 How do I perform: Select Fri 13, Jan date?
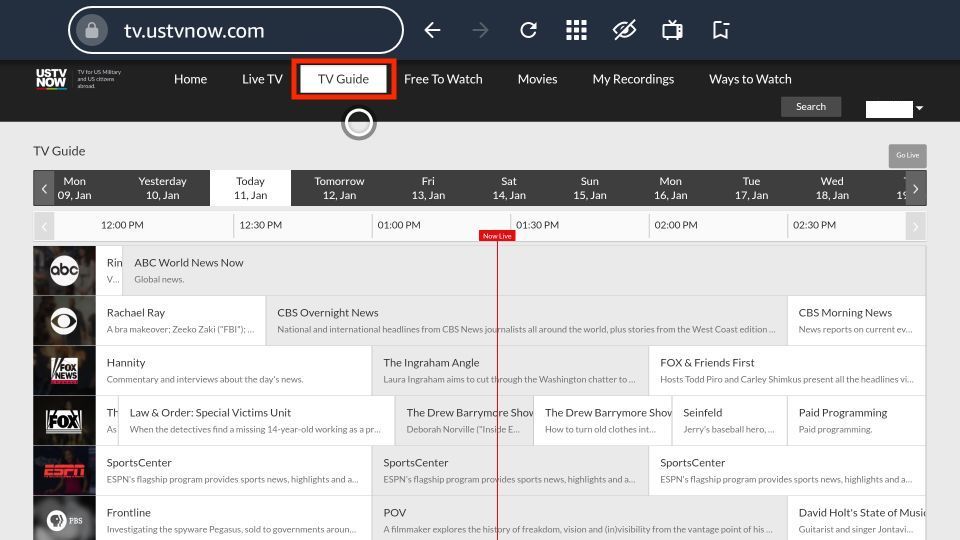(428, 188)
